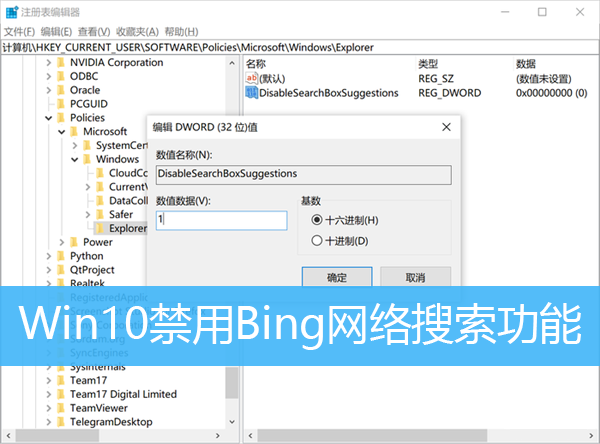Select the 十六进制 (hexadecimal) radio button
This screenshot has width=600, height=444.
click(317, 220)
